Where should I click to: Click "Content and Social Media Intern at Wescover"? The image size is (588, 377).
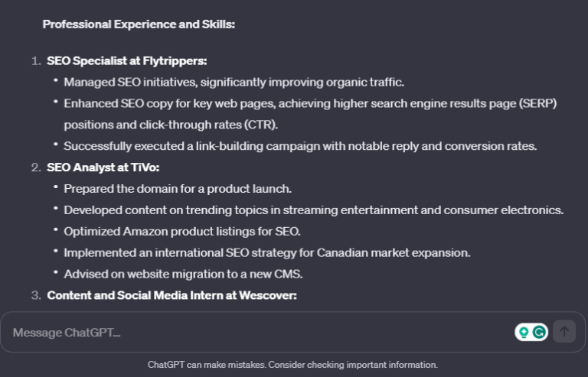point(171,294)
